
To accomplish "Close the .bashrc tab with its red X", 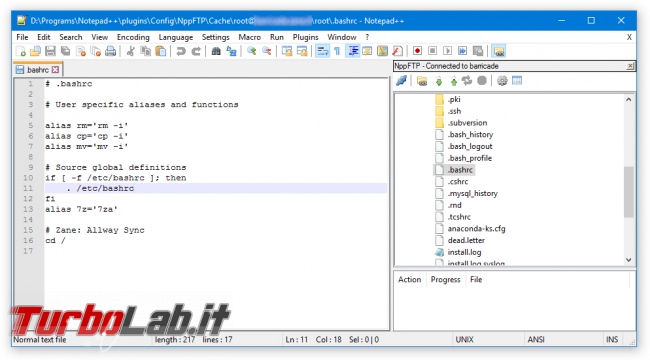I will pos(55,70).
